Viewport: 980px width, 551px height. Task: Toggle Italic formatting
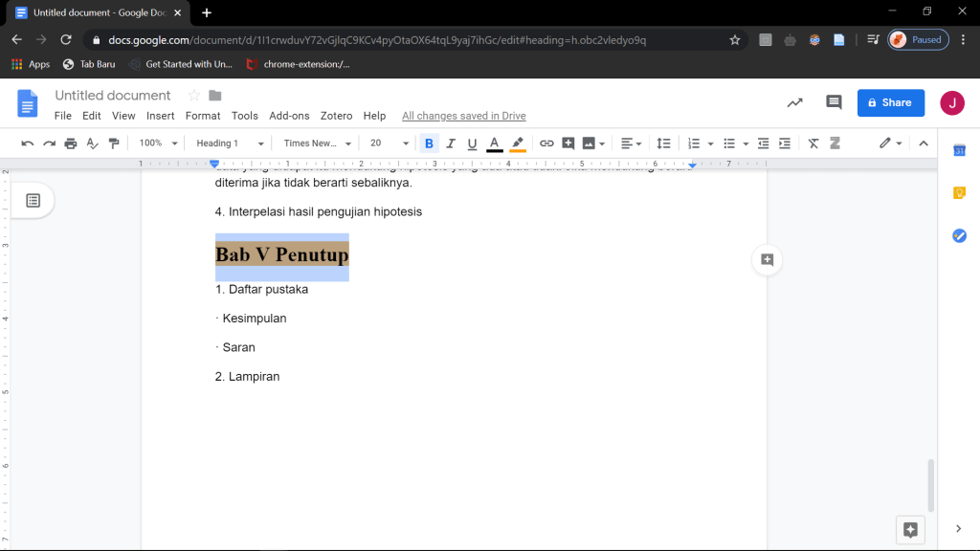450,143
